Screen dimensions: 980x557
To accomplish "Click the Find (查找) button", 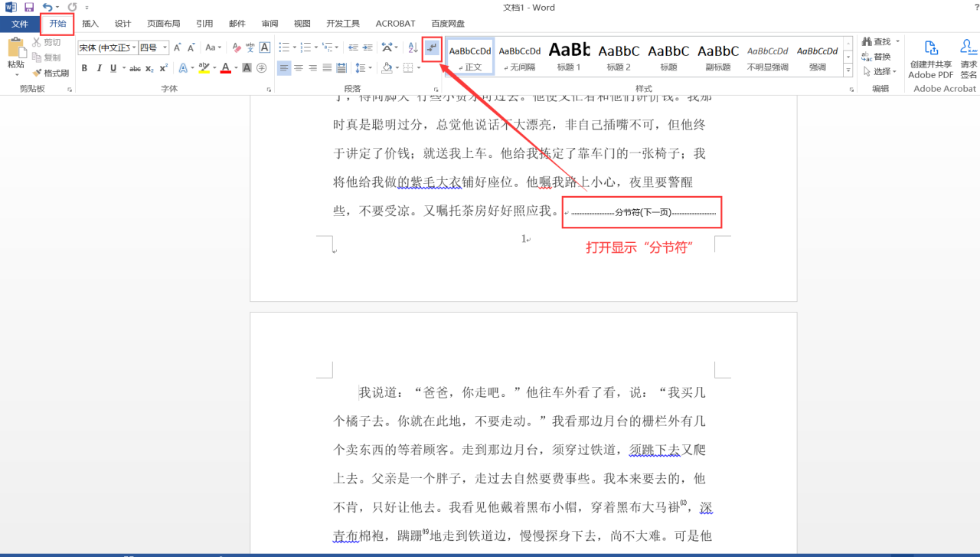I will pyautogui.click(x=877, y=41).
